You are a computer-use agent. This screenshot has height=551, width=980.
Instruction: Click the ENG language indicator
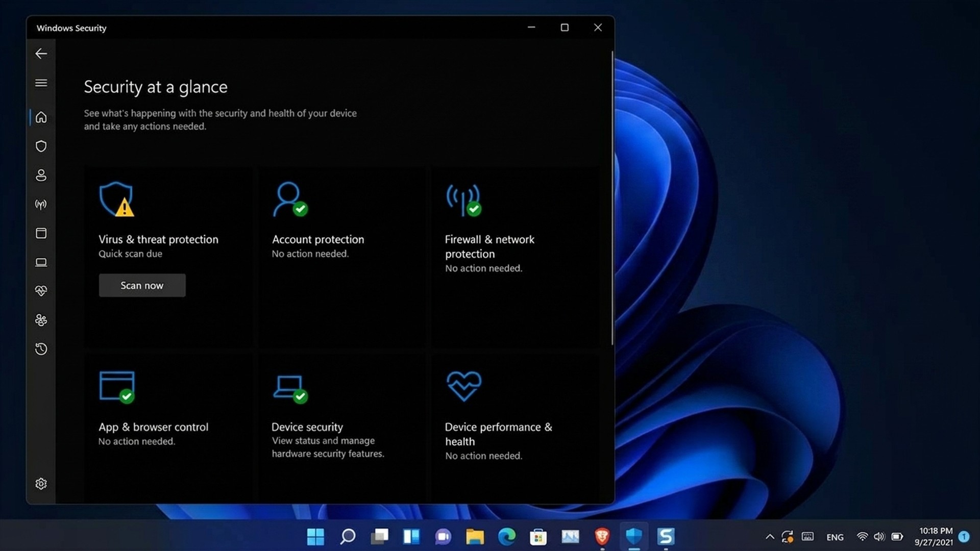point(835,537)
